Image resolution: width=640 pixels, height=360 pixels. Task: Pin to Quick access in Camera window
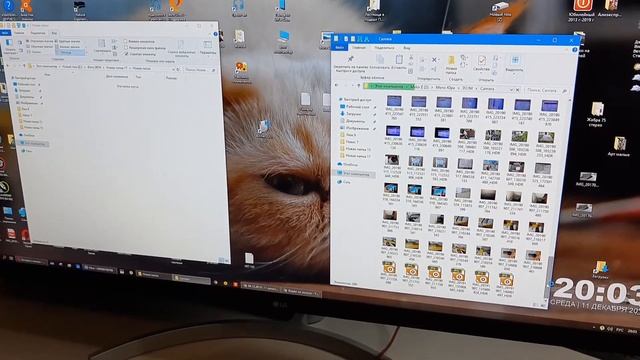pos(351,64)
